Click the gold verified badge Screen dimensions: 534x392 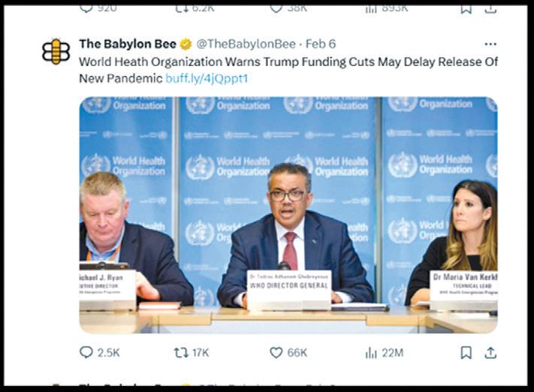tap(186, 44)
